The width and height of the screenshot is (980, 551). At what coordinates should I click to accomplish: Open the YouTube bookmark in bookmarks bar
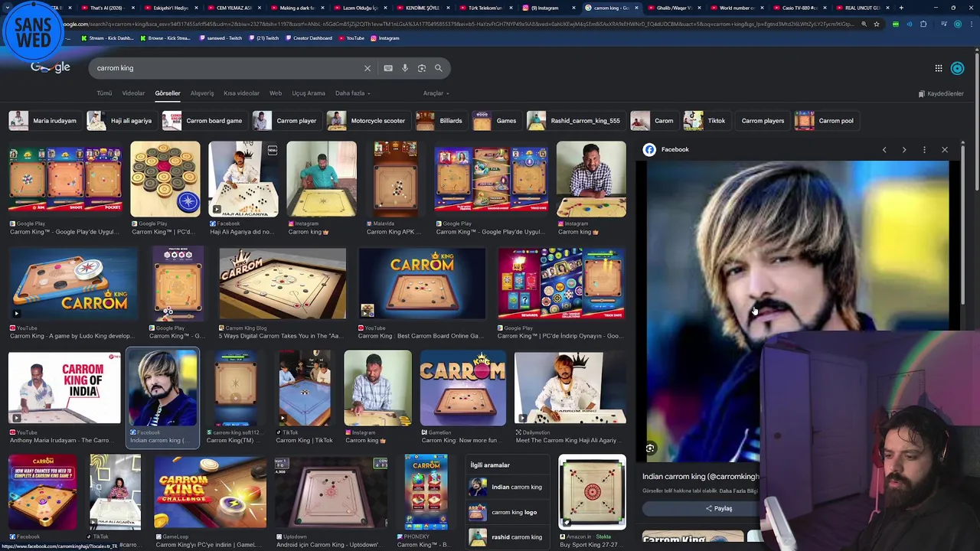tap(351, 38)
